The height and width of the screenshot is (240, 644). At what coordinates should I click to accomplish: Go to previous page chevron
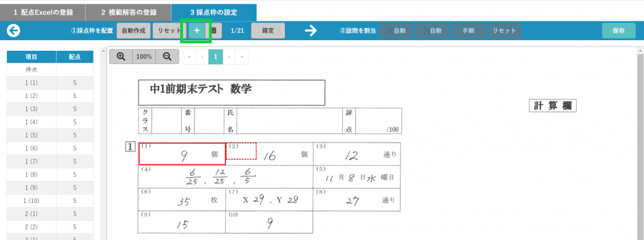pos(202,57)
